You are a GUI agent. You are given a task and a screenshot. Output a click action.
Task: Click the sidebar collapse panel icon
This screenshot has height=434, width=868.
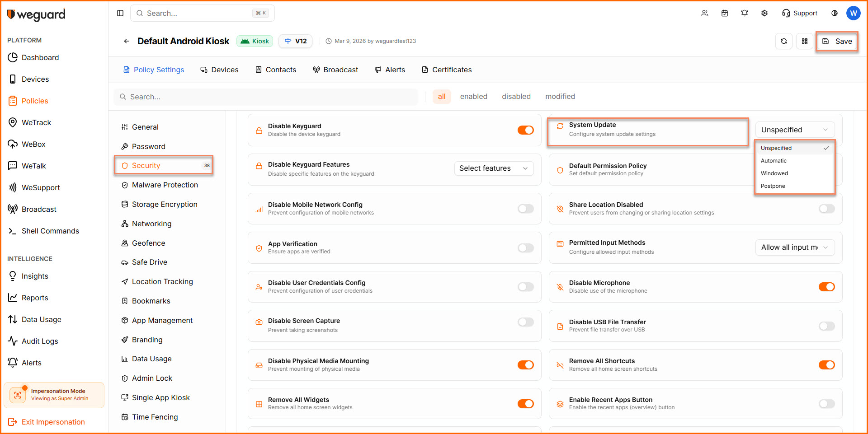click(x=120, y=13)
